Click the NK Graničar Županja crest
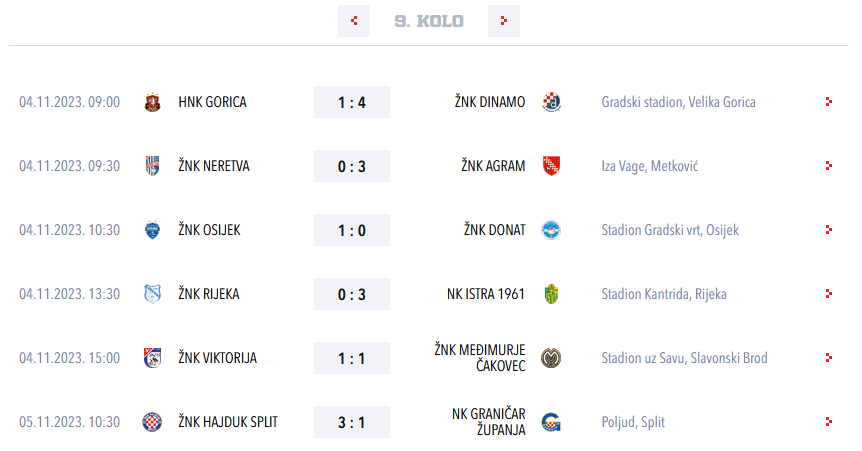 pyautogui.click(x=551, y=422)
